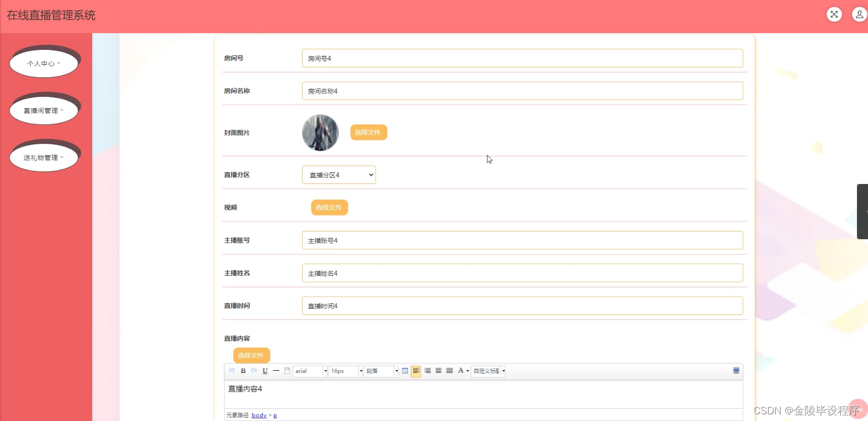Open the 直播分区4 select dropdown
Image resolution: width=868 pixels, height=421 pixels.
339,175
